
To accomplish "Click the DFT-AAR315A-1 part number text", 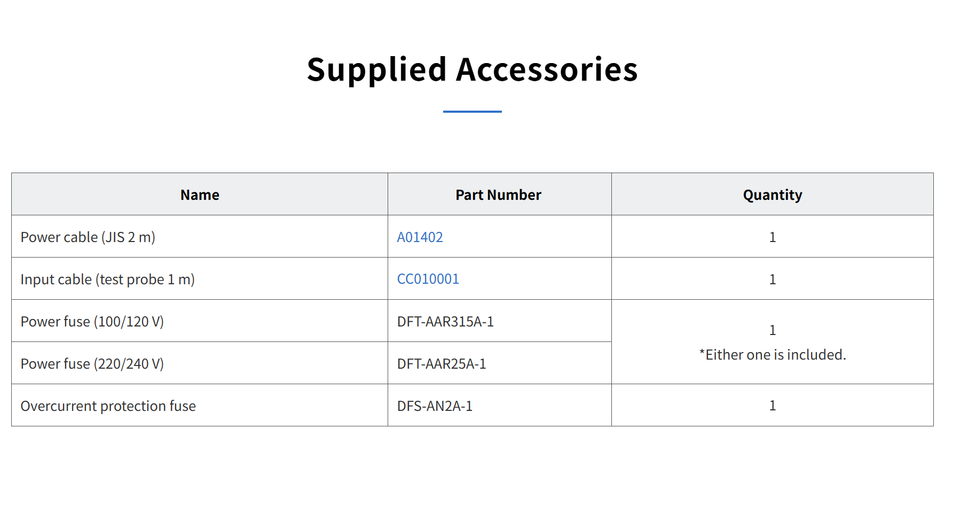I will (x=445, y=321).
